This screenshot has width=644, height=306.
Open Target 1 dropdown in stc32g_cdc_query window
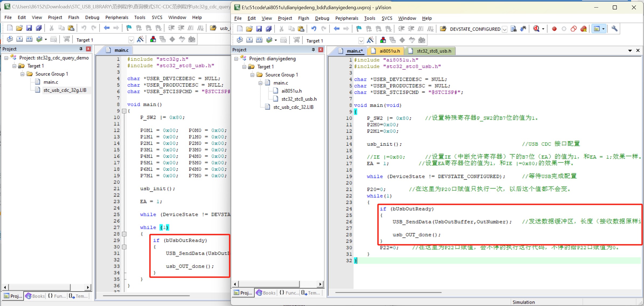point(131,40)
